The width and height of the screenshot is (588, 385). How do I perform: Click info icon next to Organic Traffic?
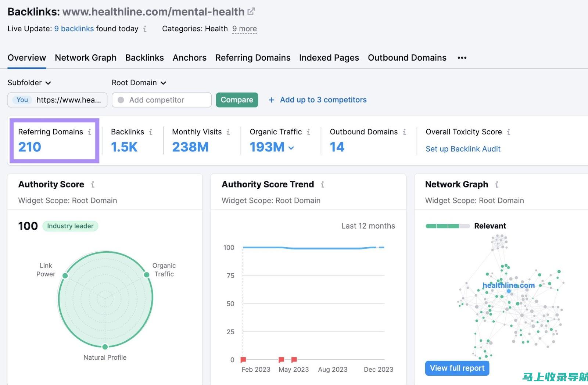click(308, 132)
